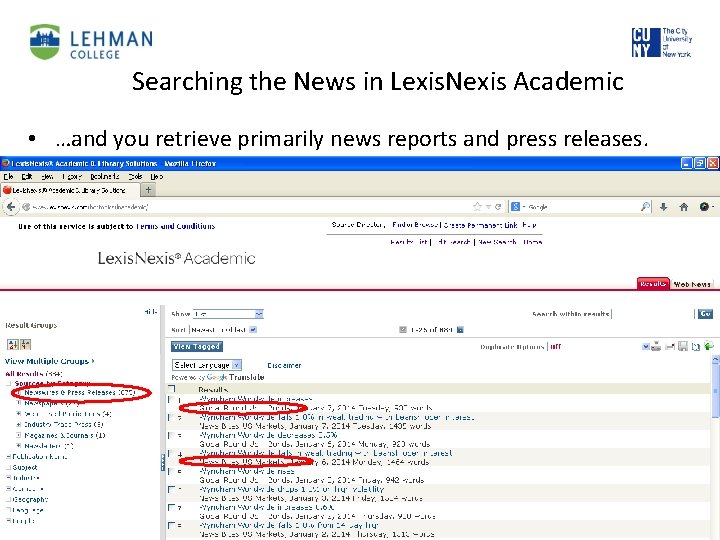Click the CUNY logo
This screenshot has height=540, width=720.
pos(662,42)
